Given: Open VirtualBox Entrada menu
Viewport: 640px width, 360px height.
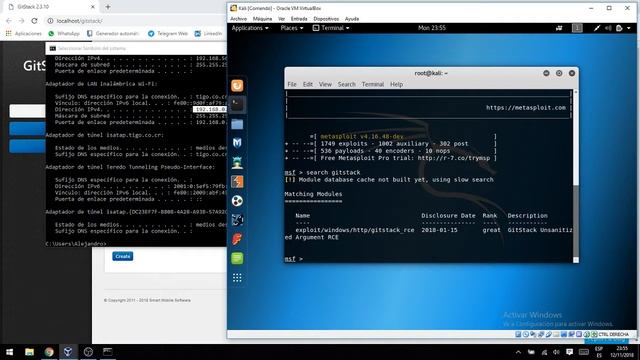Looking at the screenshot, I should coord(299,19).
